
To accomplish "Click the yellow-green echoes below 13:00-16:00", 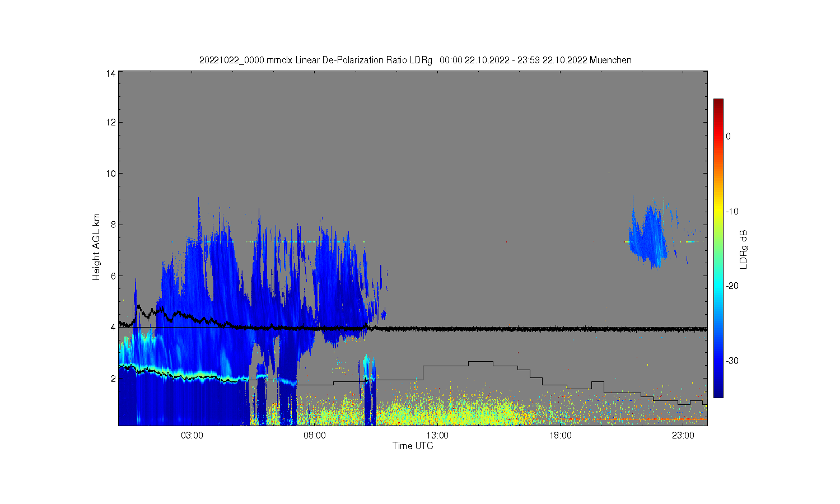I will pyautogui.click(x=454, y=412).
